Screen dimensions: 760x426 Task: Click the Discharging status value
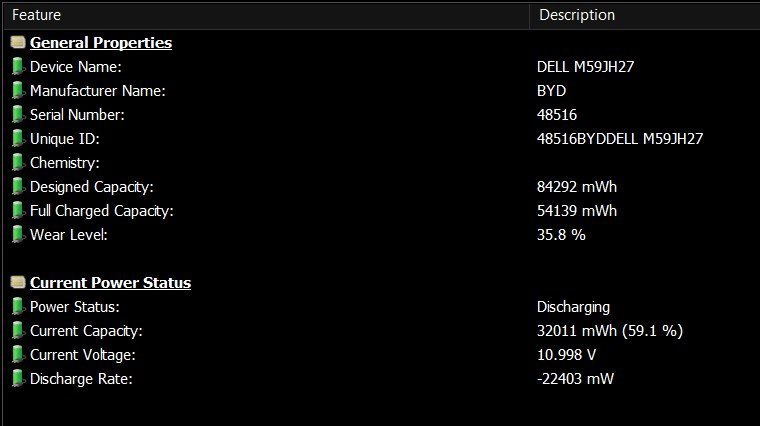(x=573, y=307)
